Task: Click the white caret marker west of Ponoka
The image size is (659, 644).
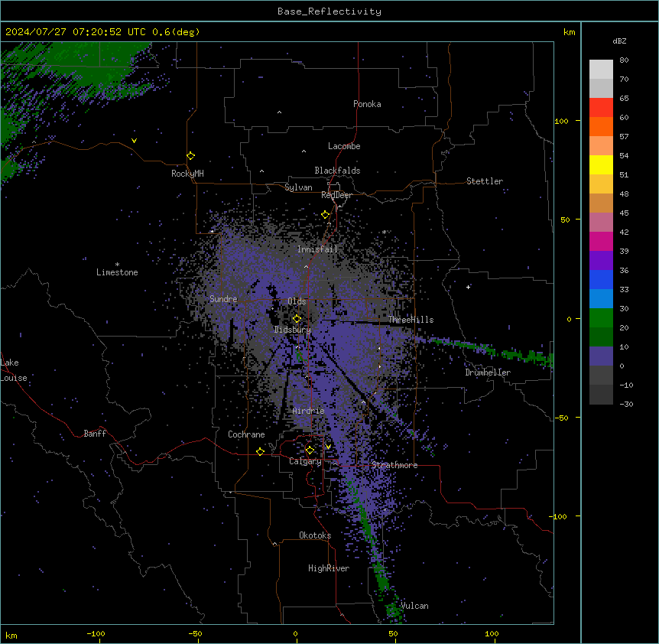Action: point(279,112)
